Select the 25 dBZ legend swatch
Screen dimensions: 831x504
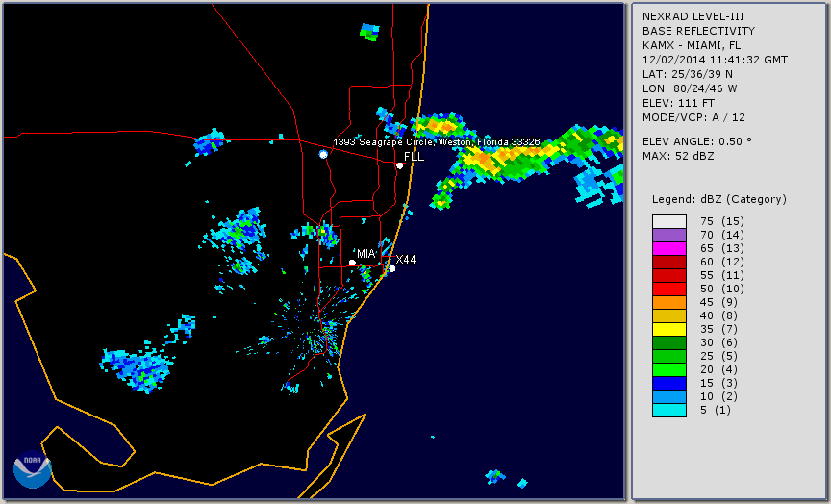pyautogui.click(x=669, y=356)
